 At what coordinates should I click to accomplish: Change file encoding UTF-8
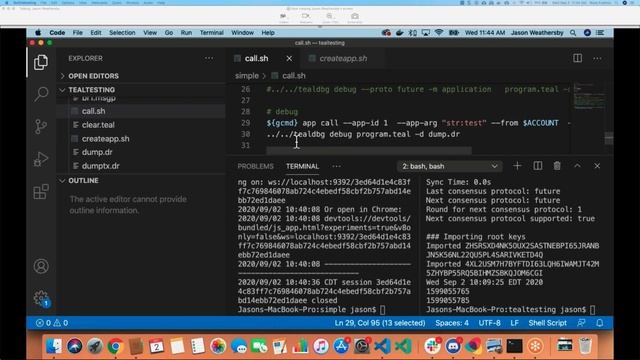[489, 323]
